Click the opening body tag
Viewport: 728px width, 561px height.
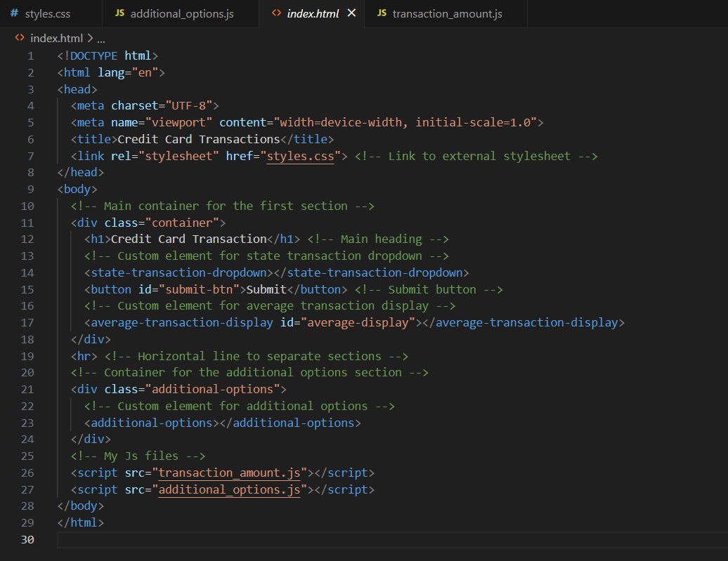[77, 190]
